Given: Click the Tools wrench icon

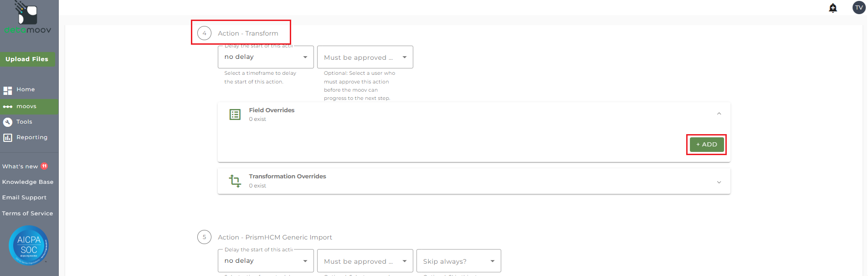Looking at the screenshot, I should (x=8, y=122).
